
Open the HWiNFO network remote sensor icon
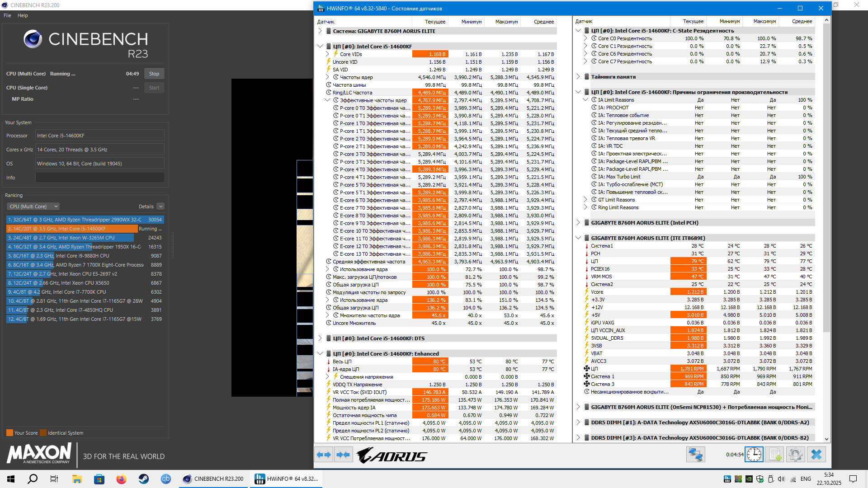[x=695, y=455]
